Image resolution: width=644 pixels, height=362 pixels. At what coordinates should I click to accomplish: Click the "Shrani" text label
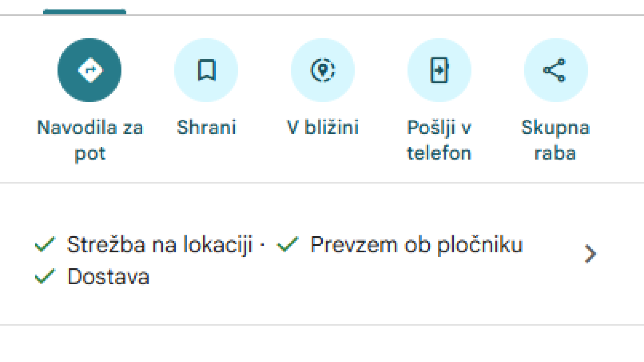206,127
